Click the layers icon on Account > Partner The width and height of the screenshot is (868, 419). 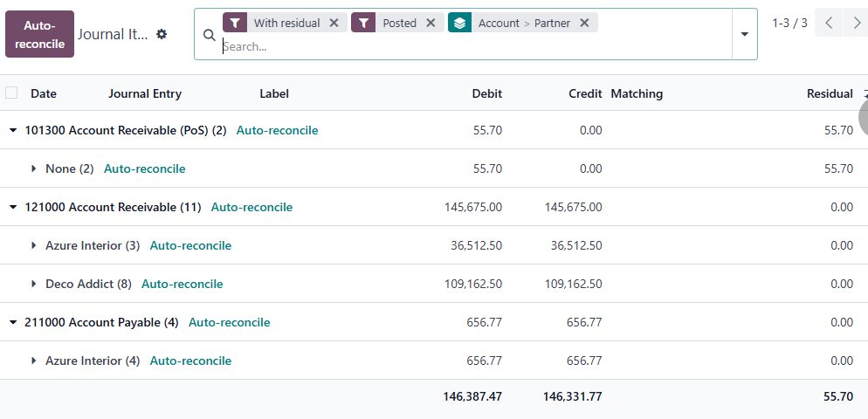(x=460, y=23)
